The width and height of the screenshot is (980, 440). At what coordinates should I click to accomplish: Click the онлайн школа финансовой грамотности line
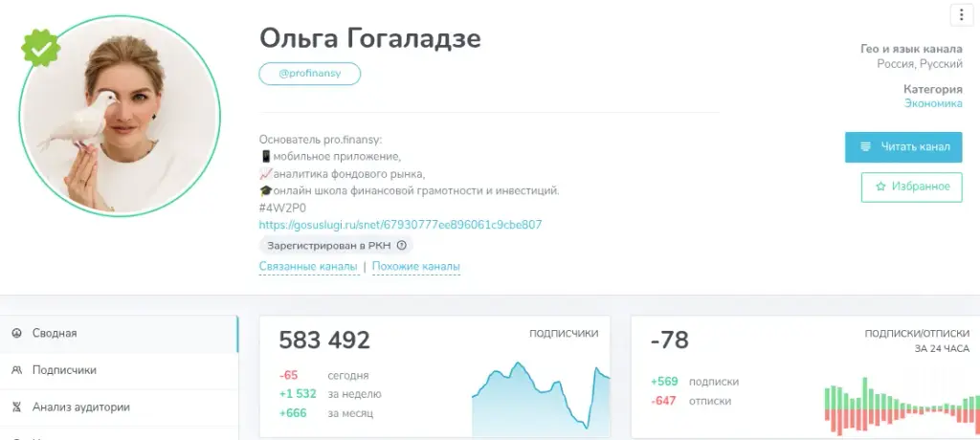[410, 190]
